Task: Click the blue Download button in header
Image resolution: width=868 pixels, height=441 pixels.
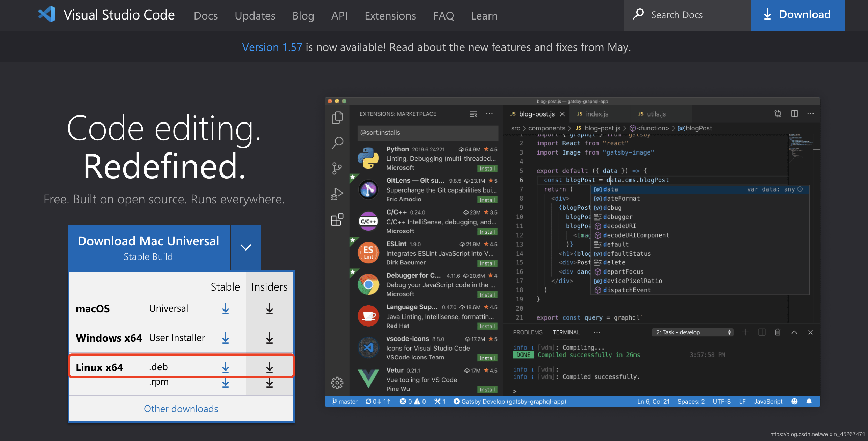Action: click(797, 15)
